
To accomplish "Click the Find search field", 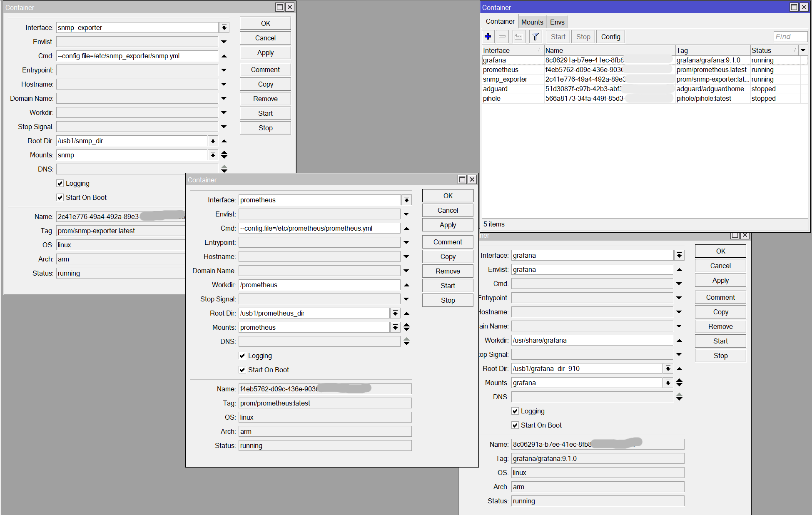I will click(790, 37).
